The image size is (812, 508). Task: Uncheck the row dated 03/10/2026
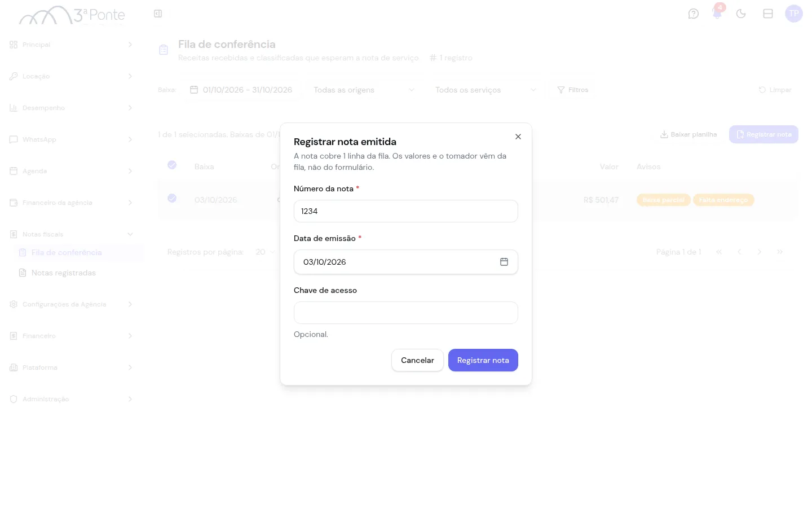172,198
